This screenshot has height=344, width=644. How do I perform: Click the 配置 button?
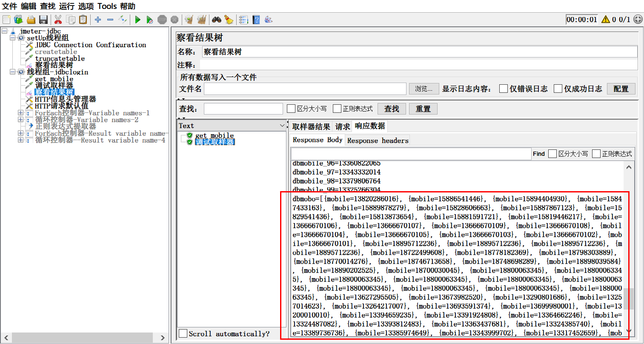coord(621,89)
